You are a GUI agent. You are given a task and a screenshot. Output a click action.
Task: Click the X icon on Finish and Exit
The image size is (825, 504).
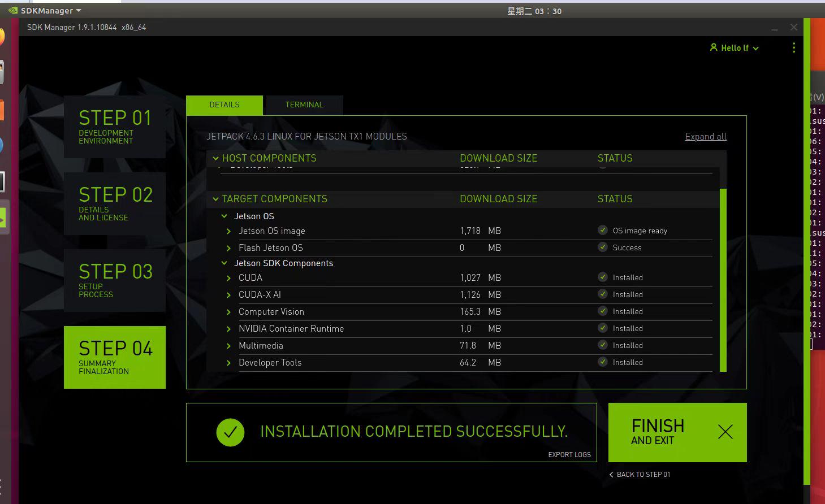(725, 432)
